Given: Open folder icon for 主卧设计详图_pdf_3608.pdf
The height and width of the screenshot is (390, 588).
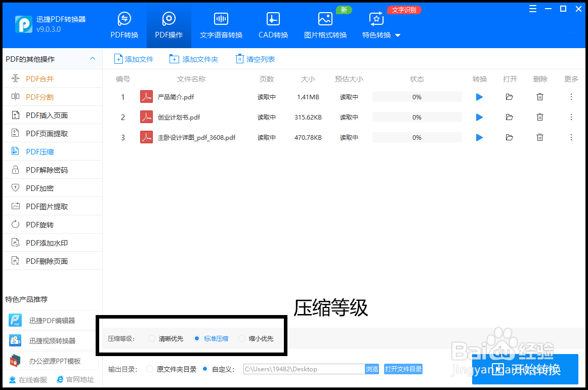Looking at the screenshot, I should (509, 137).
